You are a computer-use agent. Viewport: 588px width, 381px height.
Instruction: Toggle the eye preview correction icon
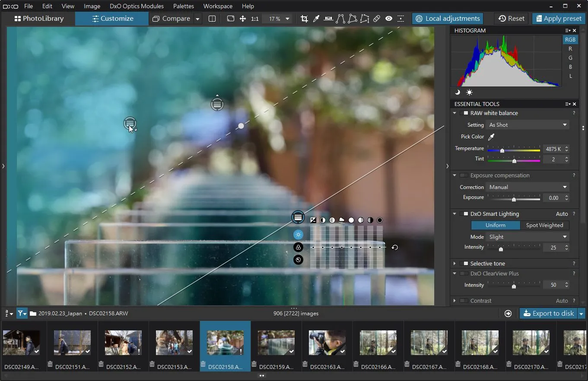(389, 19)
